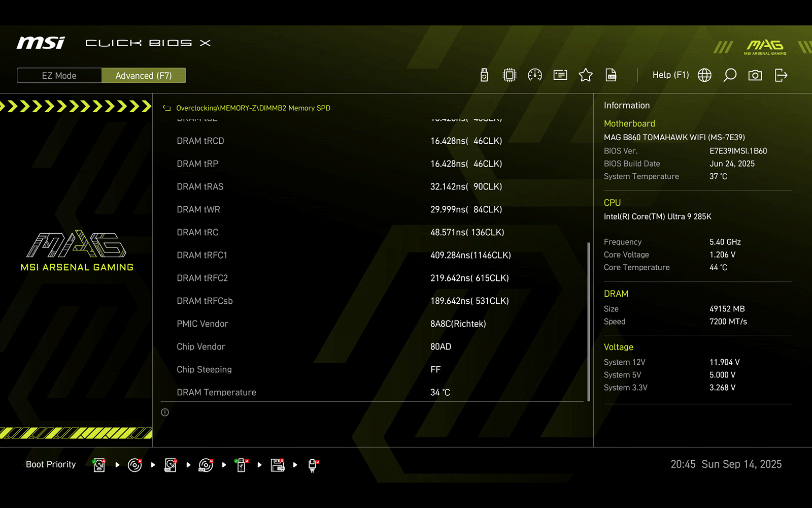Select the DRAM tRC row
Viewport: 812px width, 508px height.
tap(373, 232)
